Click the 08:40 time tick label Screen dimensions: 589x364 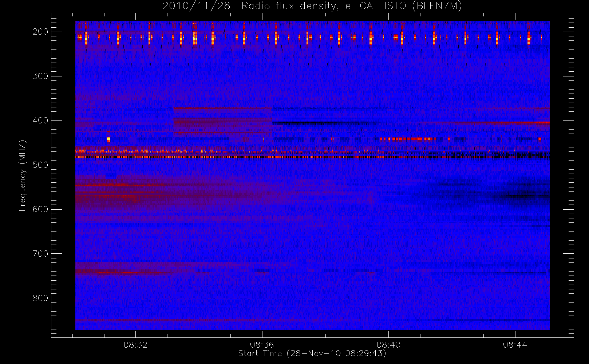point(388,345)
